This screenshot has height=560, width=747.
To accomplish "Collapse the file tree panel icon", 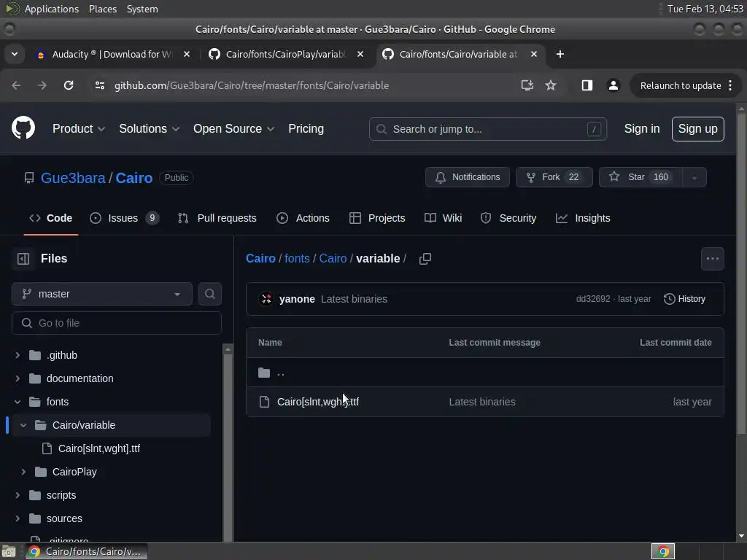I will pyautogui.click(x=23, y=259).
